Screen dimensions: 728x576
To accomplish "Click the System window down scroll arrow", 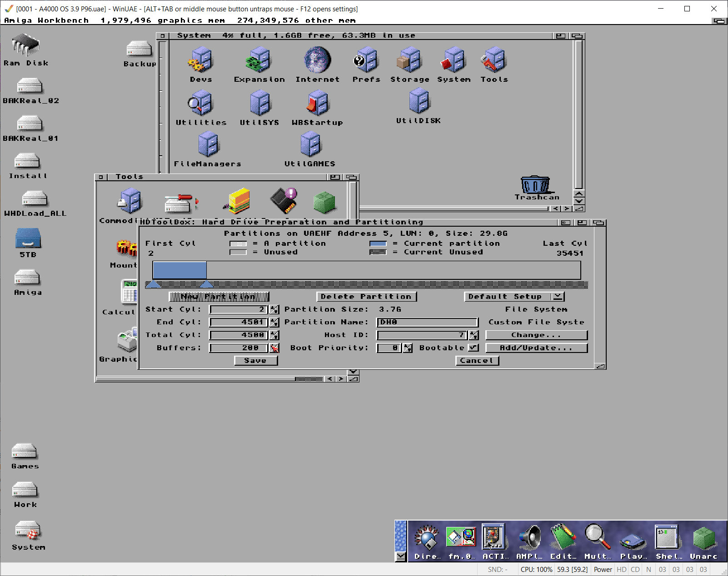I will 579,201.
